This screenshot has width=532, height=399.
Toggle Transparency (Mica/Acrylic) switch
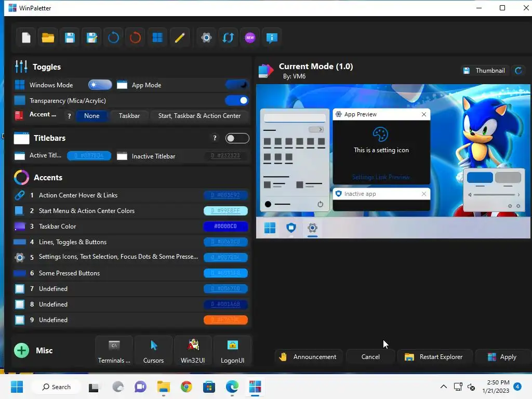[x=237, y=100]
